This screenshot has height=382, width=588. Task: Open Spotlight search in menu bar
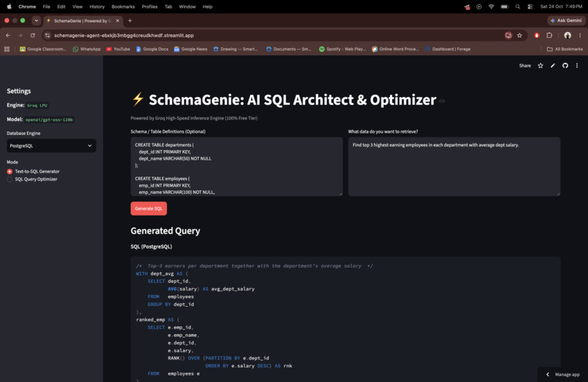click(x=517, y=7)
